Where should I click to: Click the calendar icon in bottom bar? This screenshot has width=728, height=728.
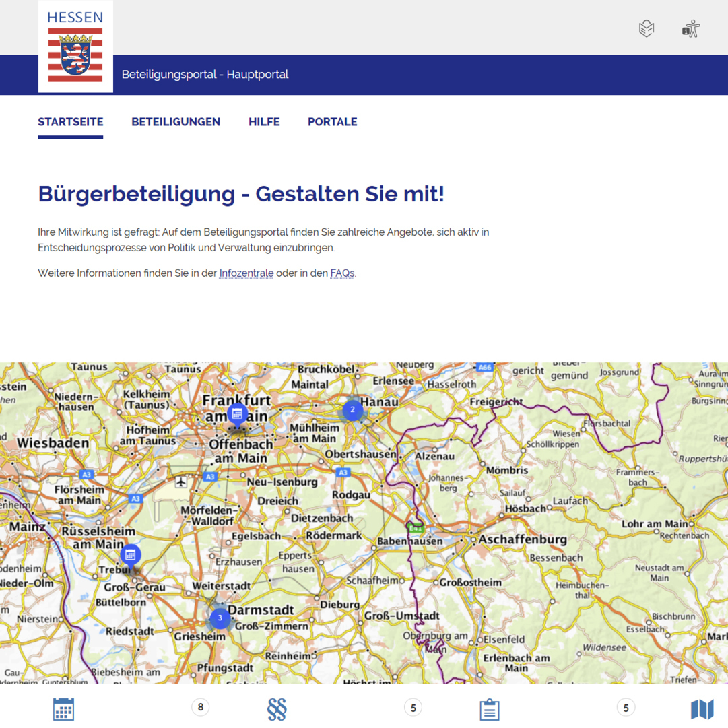63,709
